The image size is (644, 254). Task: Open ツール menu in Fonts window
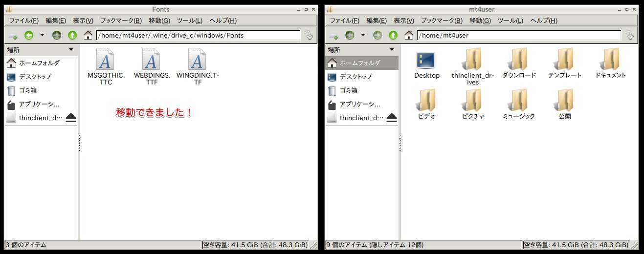coord(189,21)
